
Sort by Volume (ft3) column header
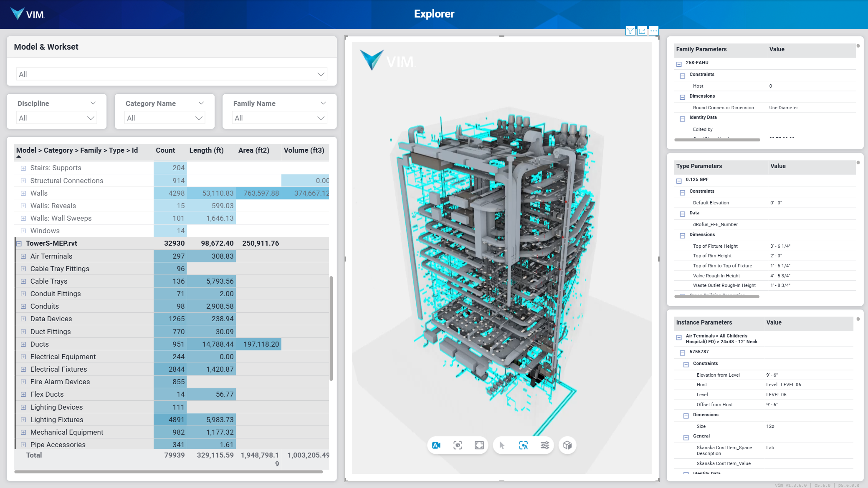[x=304, y=150]
